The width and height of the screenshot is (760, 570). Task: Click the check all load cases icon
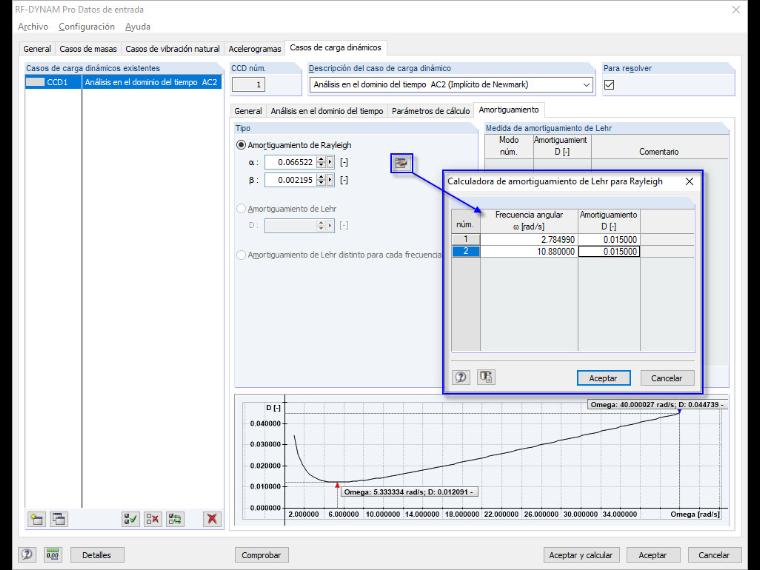130,519
